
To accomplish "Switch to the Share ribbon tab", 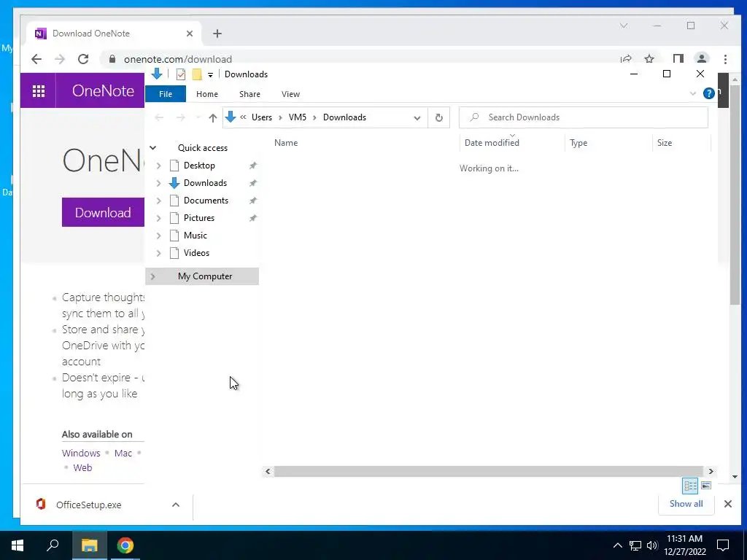I will (249, 94).
